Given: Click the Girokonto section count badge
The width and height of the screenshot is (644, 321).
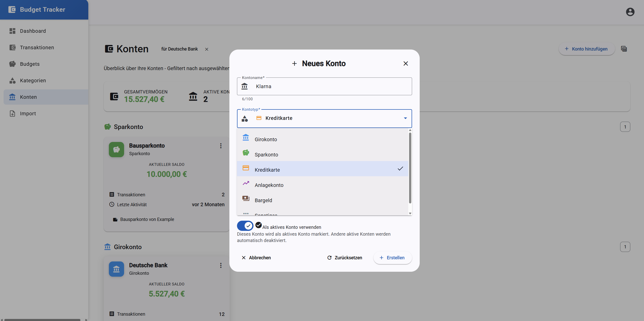Looking at the screenshot, I should tap(625, 247).
